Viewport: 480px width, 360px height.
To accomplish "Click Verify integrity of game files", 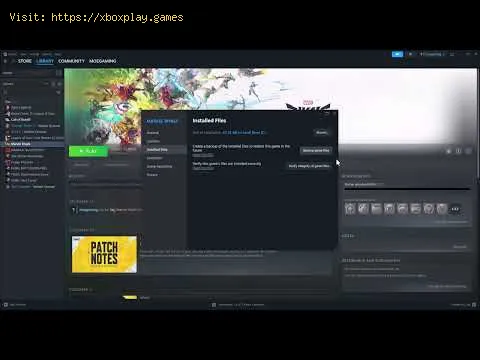I will click(309, 166).
